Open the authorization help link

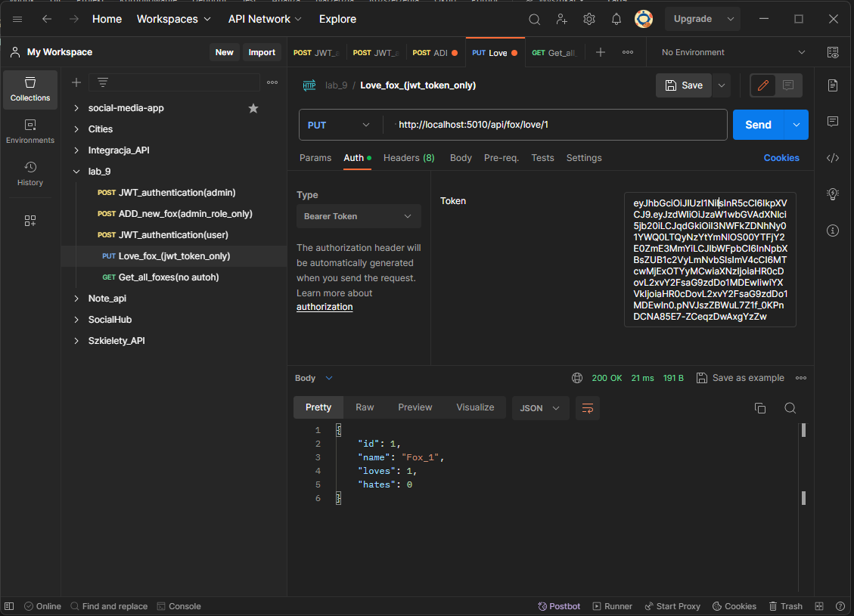tap(325, 307)
